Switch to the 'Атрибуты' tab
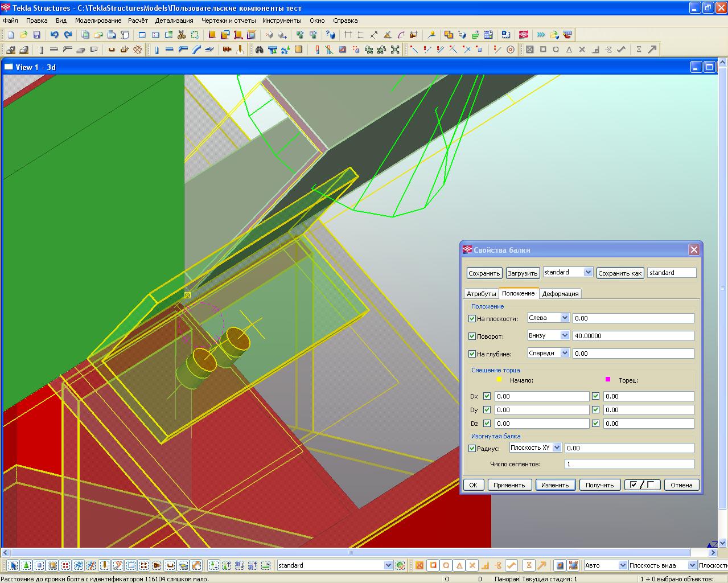This screenshot has height=583, width=728. pos(482,294)
